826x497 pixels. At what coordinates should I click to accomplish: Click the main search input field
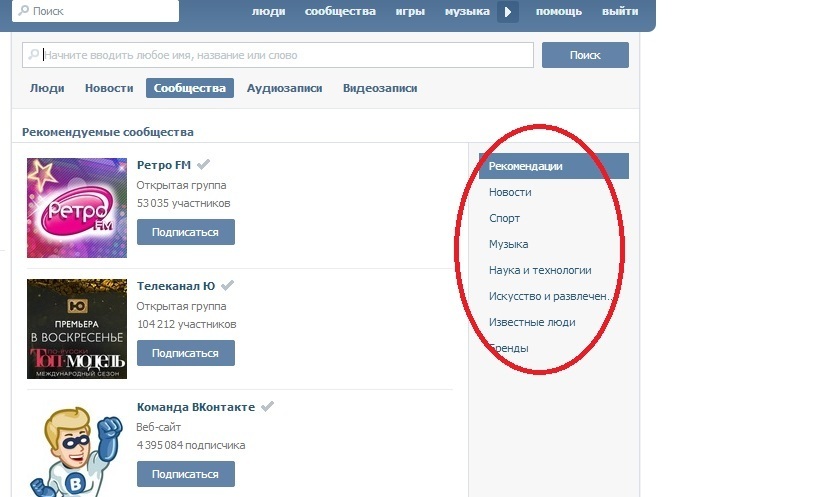(278, 55)
